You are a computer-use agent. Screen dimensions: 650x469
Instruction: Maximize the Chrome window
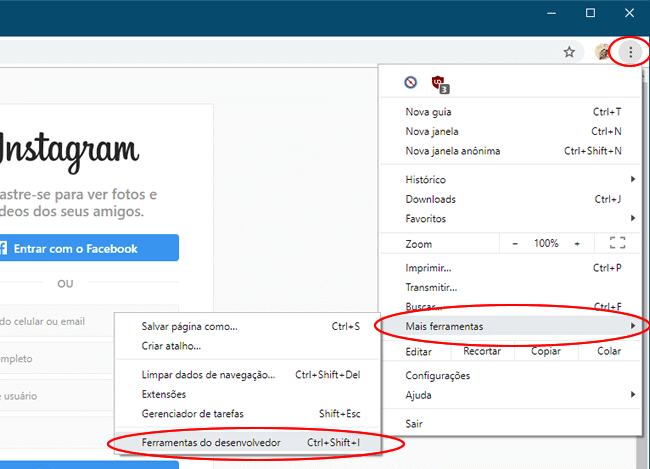590,13
